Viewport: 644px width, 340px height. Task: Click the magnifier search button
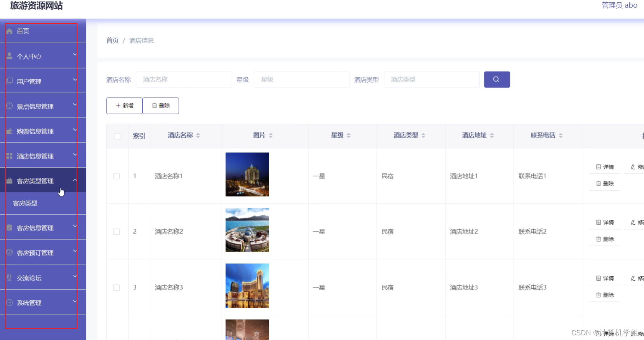coord(497,79)
